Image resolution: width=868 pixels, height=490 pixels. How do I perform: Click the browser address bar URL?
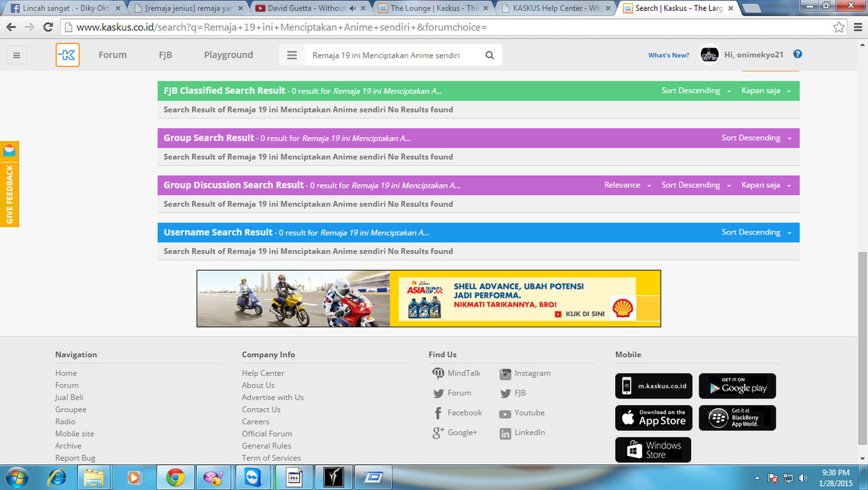pos(281,28)
